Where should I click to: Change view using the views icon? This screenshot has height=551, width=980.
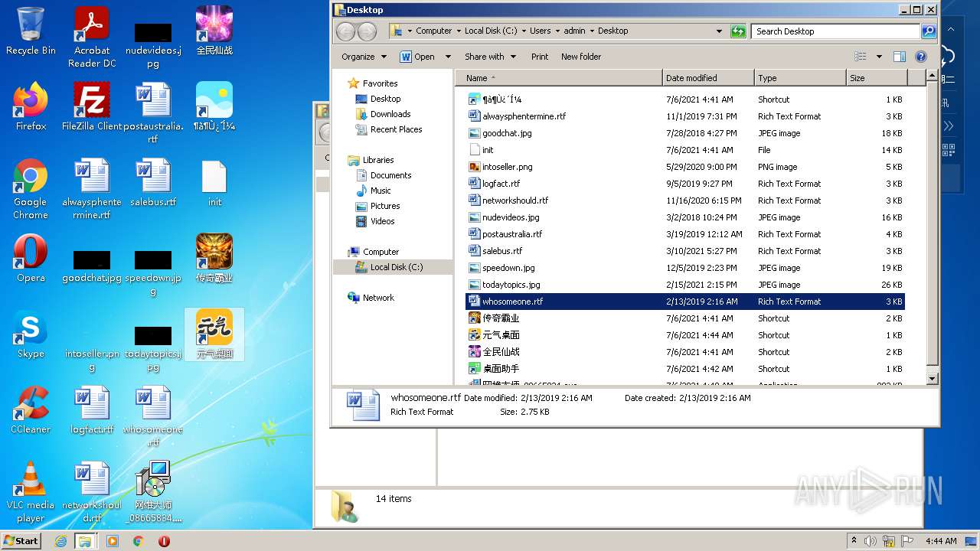click(x=861, y=57)
